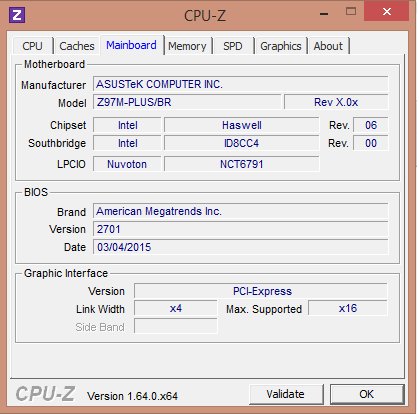The image size is (419, 414).
Task: Minimize the CPU-Z window
Action: 324,14
